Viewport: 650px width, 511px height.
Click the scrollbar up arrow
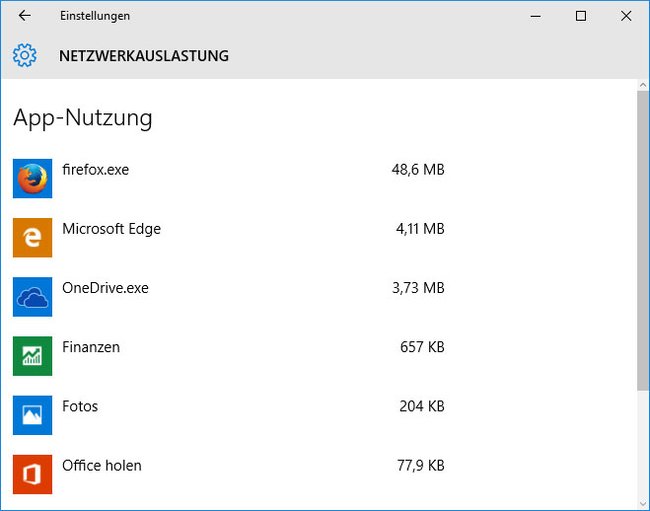point(643,85)
